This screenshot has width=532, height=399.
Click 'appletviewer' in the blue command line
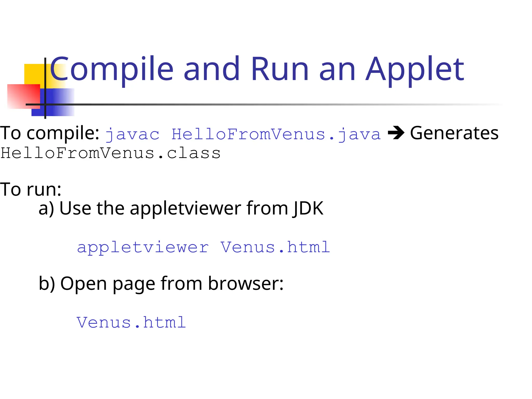[143, 247]
